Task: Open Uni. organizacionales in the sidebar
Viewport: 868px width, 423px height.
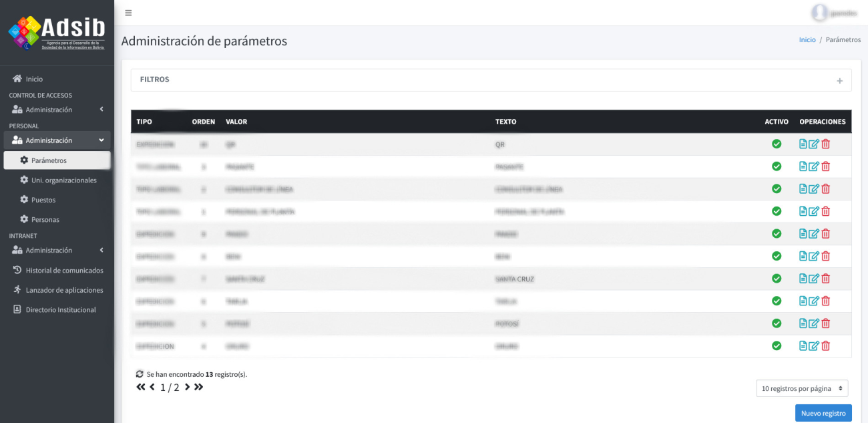Action: pos(63,180)
